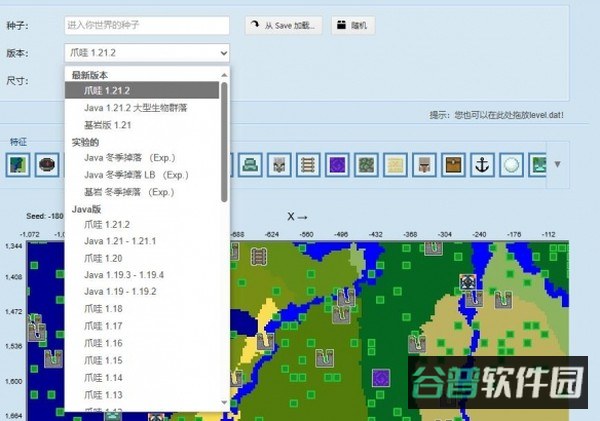Open the 版本 version dropdown
Viewport: 600px width, 421px height.
[147, 53]
